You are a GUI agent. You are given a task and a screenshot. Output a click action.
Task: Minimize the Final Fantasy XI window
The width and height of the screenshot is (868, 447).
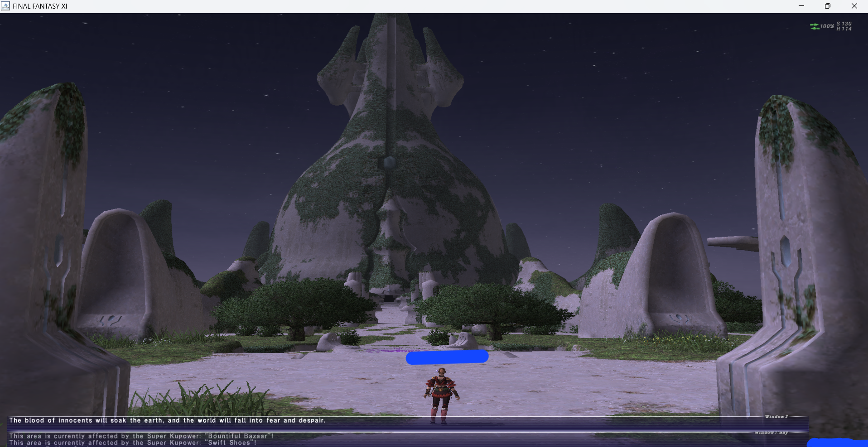[x=801, y=6]
